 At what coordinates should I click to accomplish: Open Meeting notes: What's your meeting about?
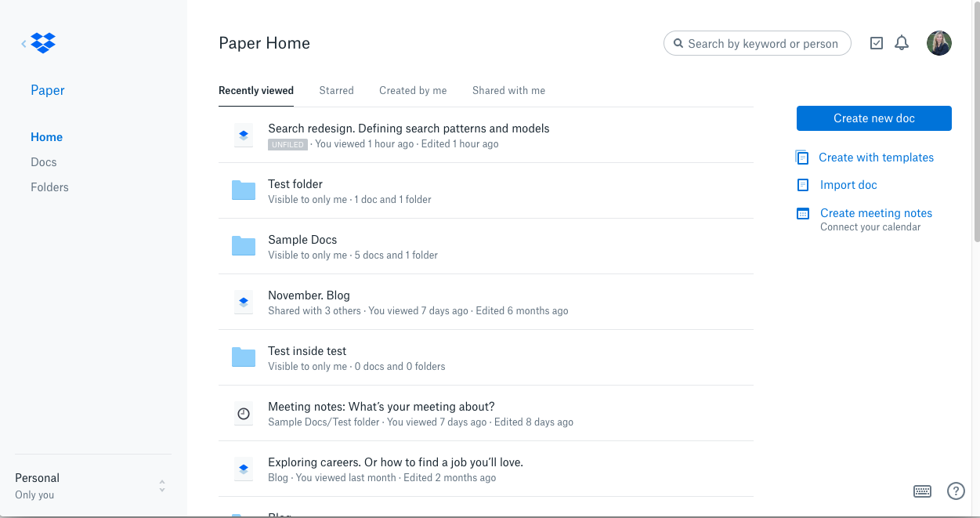382,407
